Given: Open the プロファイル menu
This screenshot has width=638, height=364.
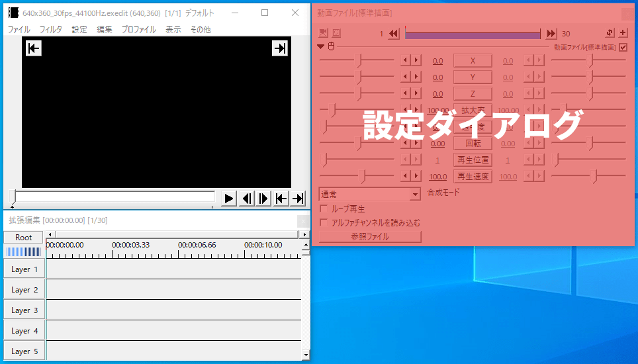Looking at the screenshot, I should pos(139,30).
